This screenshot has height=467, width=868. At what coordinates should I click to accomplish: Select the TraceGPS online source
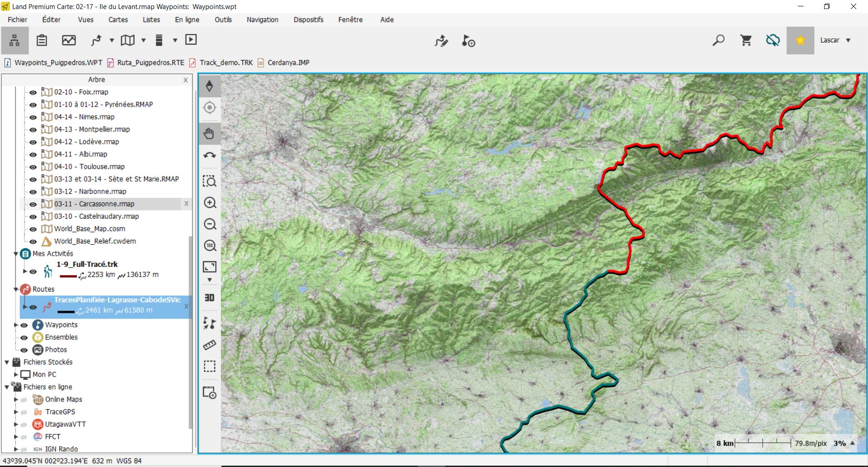60,412
